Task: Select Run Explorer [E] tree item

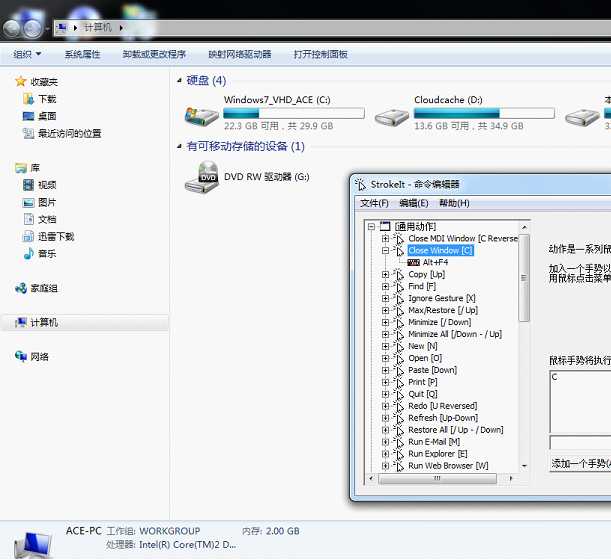Action: 438,454
